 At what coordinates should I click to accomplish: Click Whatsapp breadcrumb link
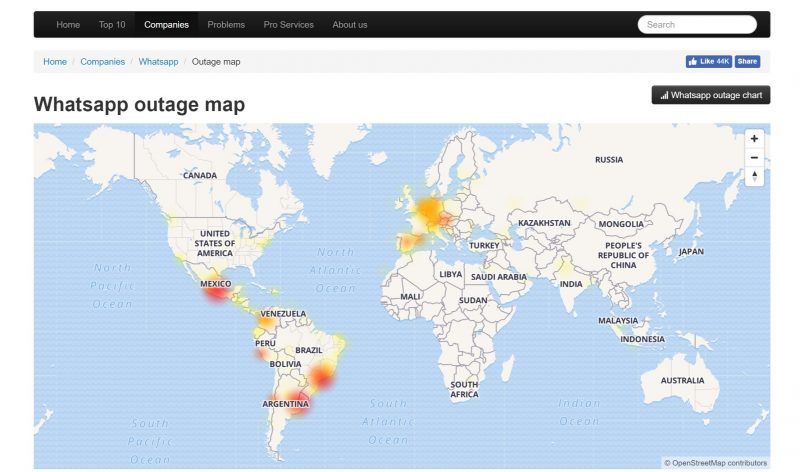[x=158, y=62]
